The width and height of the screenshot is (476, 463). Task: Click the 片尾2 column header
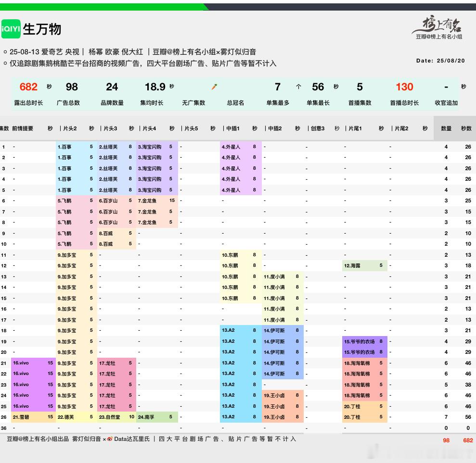click(x=401, y=128)
